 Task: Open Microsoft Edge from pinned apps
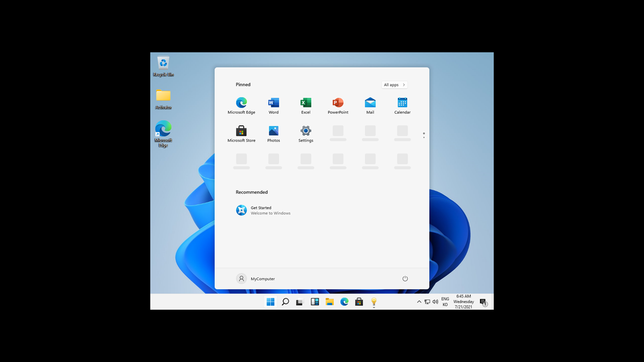tap(242, 106)
